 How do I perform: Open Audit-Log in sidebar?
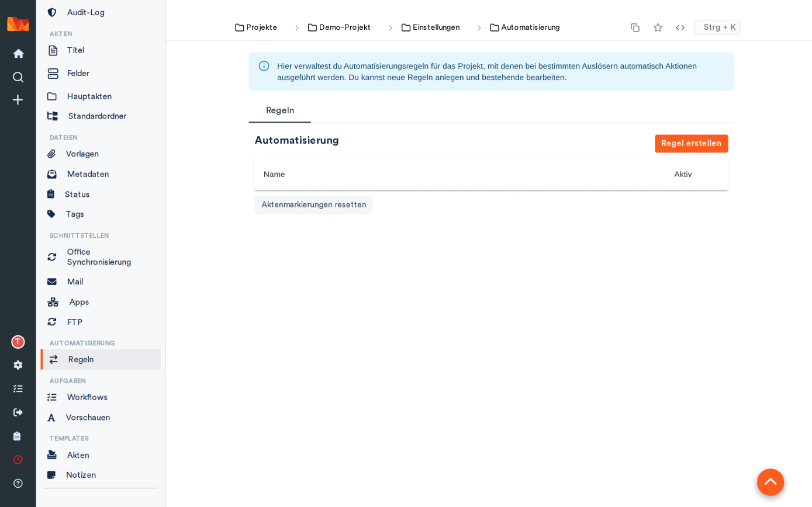click(101, 12)
